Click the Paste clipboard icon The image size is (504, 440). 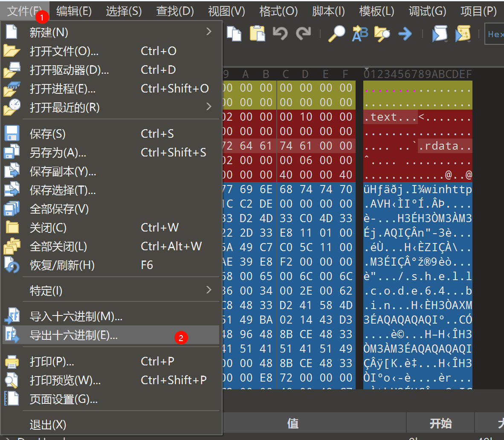coord(257,33)
